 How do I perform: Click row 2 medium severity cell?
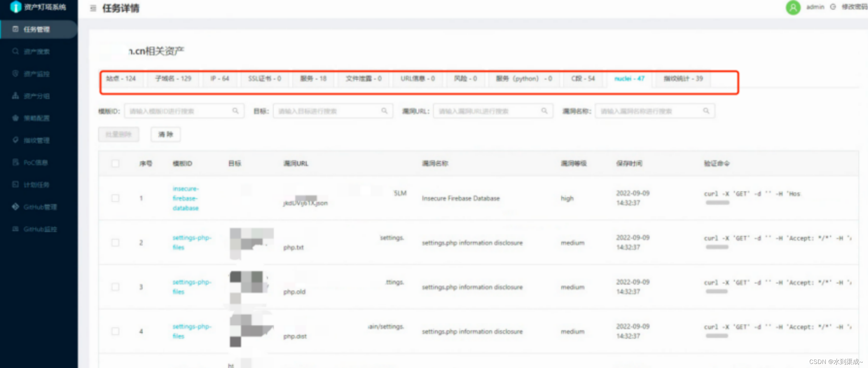point(572,243)
